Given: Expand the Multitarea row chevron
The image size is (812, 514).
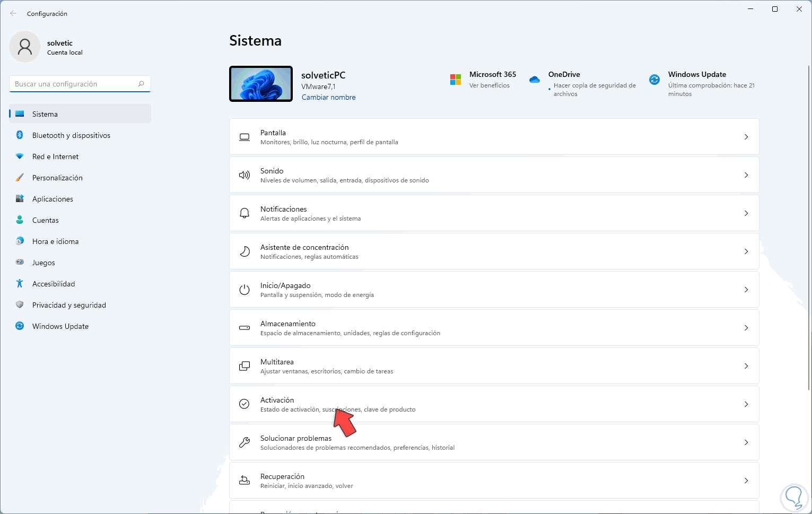Looking at the screenshot, I should [x=746, y=366].
